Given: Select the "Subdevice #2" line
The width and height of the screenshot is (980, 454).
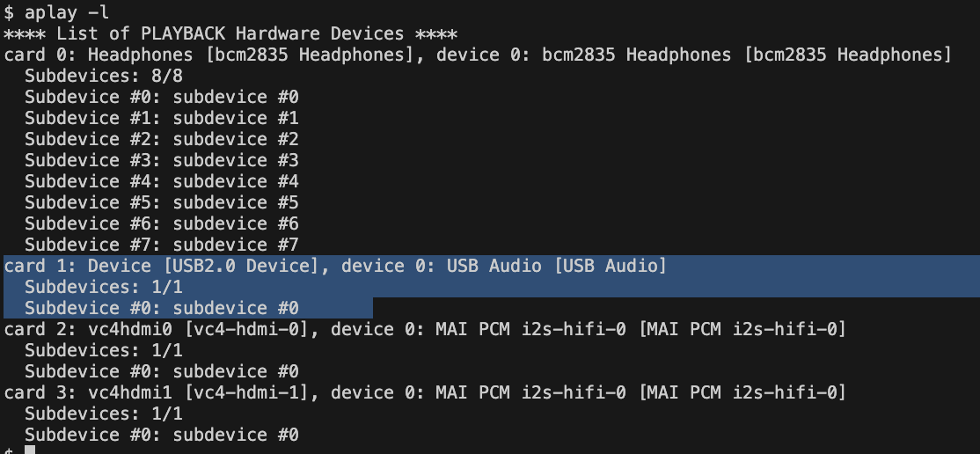Looking at the screenshot, I should tap(162, 139).
